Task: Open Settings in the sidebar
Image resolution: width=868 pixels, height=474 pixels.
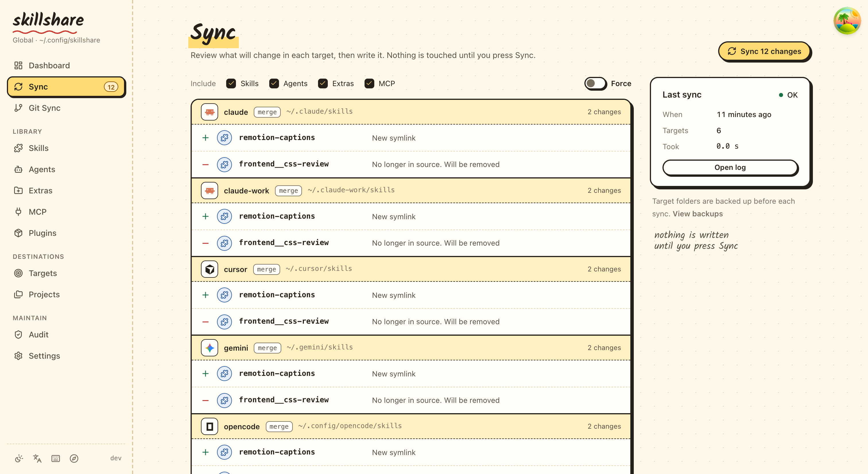Action: click(x=66, y=356)
